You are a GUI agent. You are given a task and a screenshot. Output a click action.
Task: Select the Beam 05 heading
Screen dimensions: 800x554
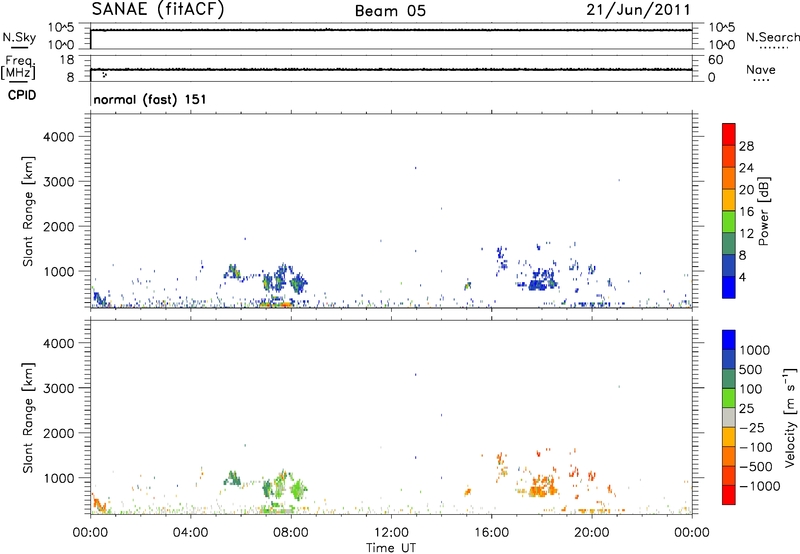tap(390, 11)
